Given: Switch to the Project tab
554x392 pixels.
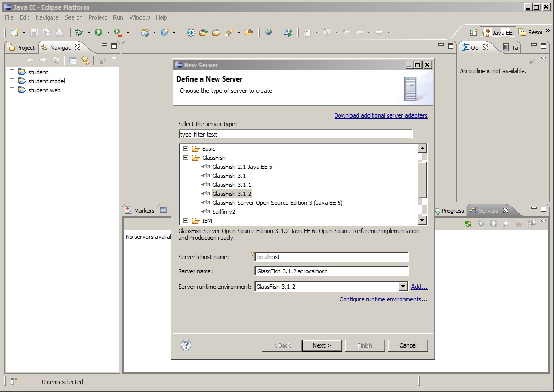Looking at the screenshot, I should click(22, 47).
